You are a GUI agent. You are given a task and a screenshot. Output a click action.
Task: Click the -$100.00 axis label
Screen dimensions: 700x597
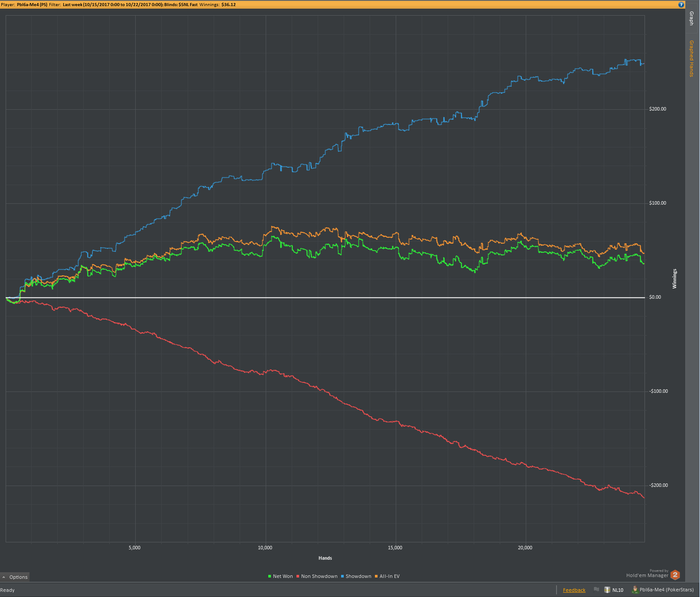[x=658, y=391]
